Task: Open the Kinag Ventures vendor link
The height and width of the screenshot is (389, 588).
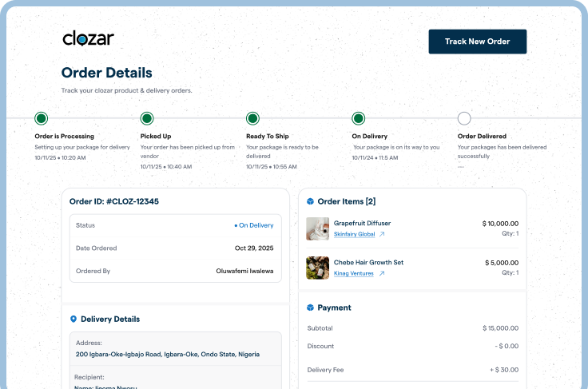Action: pos(354,273)
